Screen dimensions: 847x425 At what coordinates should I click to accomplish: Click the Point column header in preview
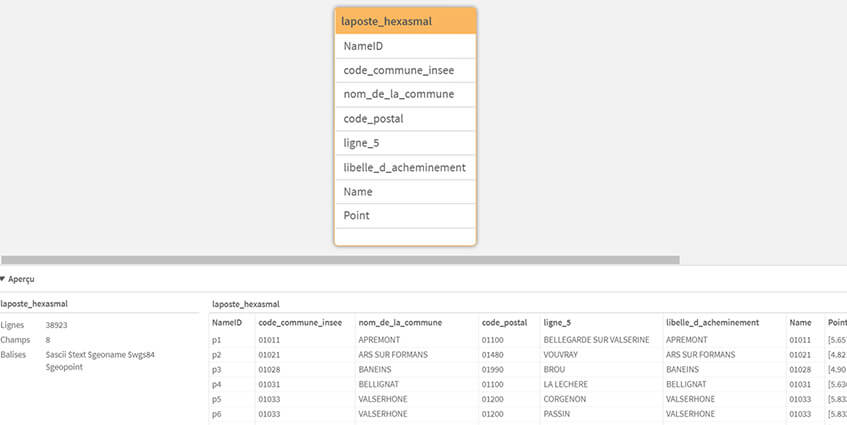tap(837, 322)
